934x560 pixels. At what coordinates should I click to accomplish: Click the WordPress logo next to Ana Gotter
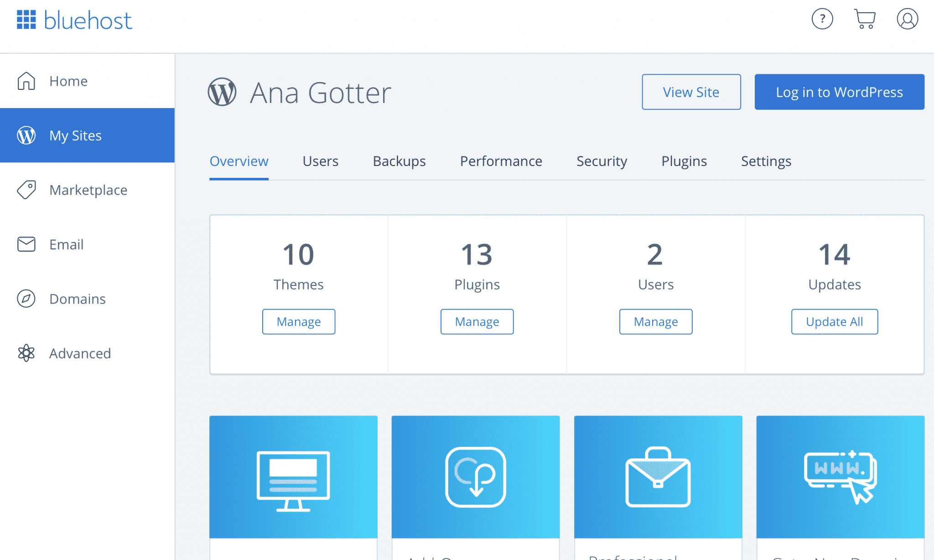[222, 92]
